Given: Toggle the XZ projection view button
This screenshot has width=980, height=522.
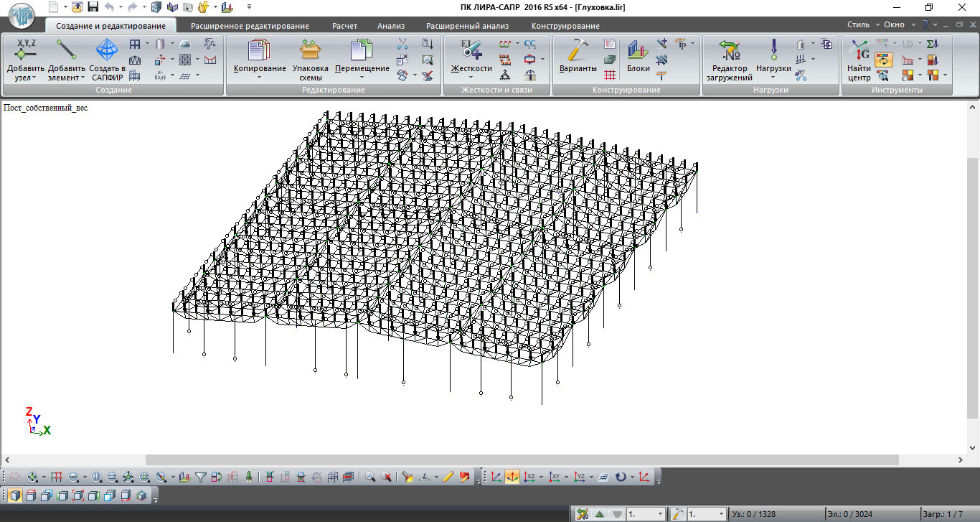Looking at the screenshot, I should 529,477.
